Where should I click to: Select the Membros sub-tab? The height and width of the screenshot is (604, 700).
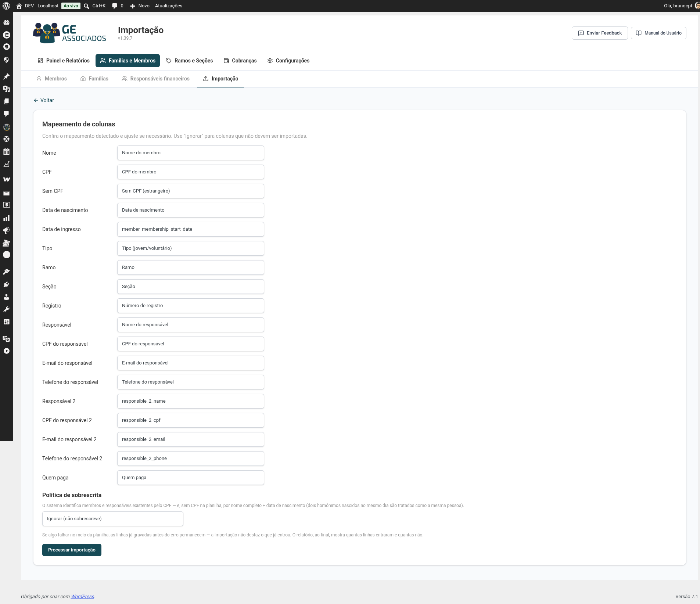[52, 79]
